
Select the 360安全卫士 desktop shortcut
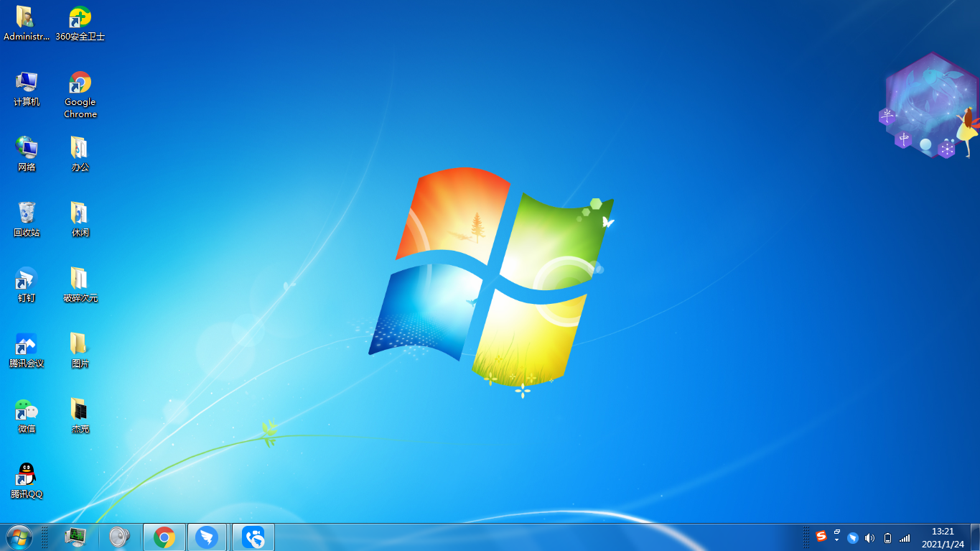tap(80, 23)
